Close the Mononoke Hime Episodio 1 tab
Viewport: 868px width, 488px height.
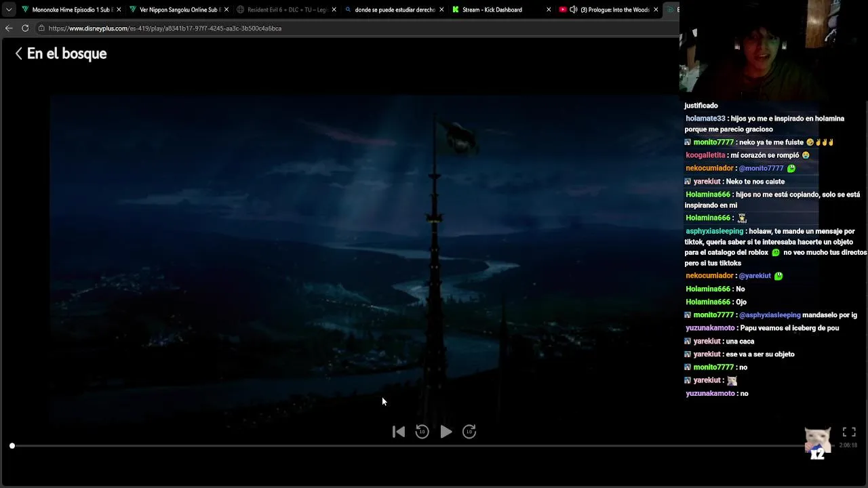[x=119, y=9]
